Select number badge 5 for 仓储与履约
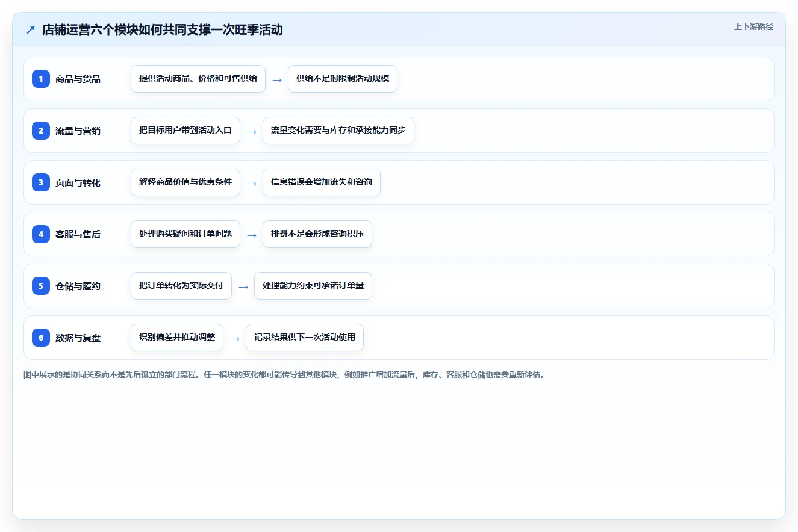Screen dimensions: 798x532 click(41, 285)
